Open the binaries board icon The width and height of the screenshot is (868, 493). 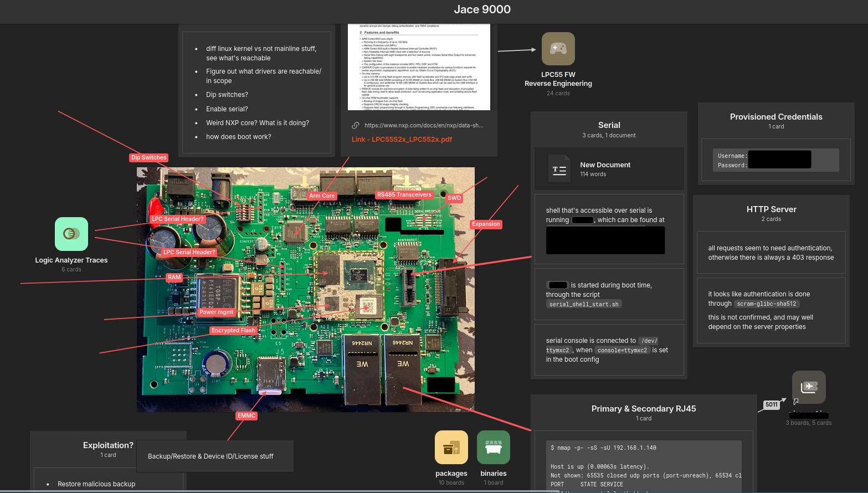(x=493, y=448)
